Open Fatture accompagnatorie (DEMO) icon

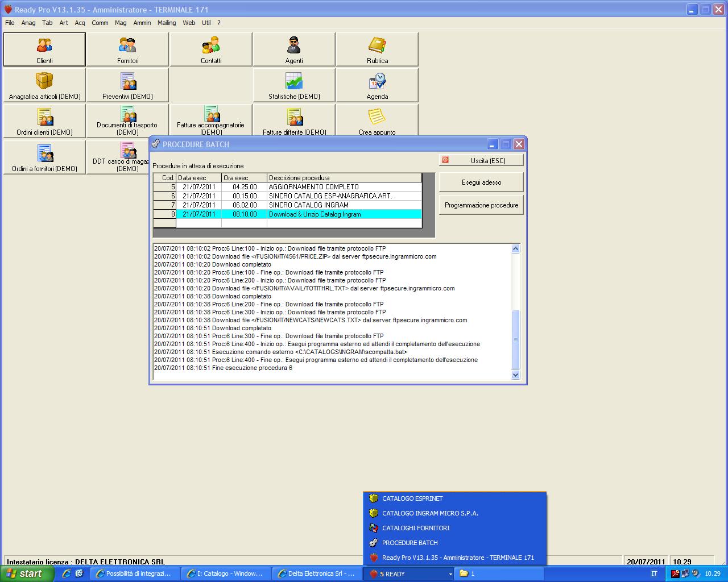click(211, 120)
